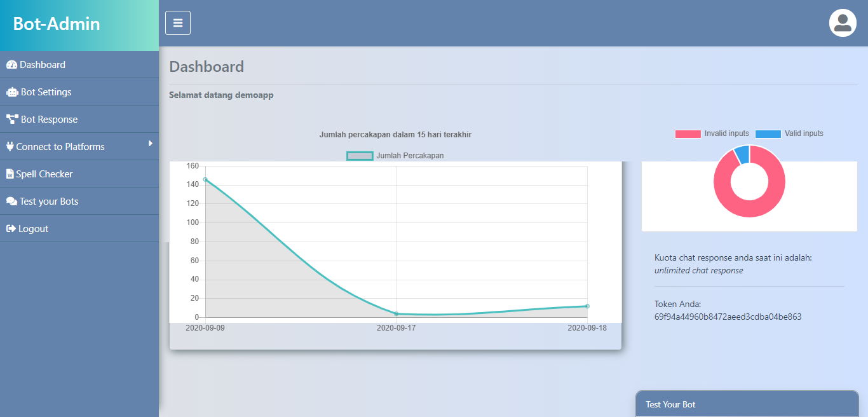This screenshot has width=868, height=417.
Task: Click the Bot-Admin brand logo link
Action: [x=57, y=24]
